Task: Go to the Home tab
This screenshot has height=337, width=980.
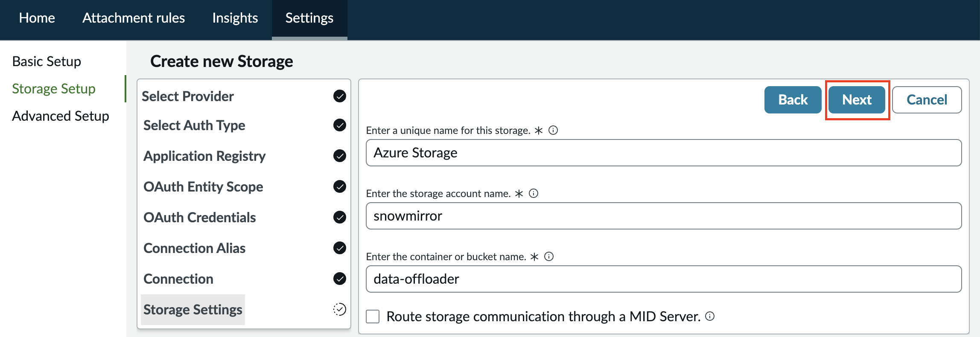Action: point(37,18)
